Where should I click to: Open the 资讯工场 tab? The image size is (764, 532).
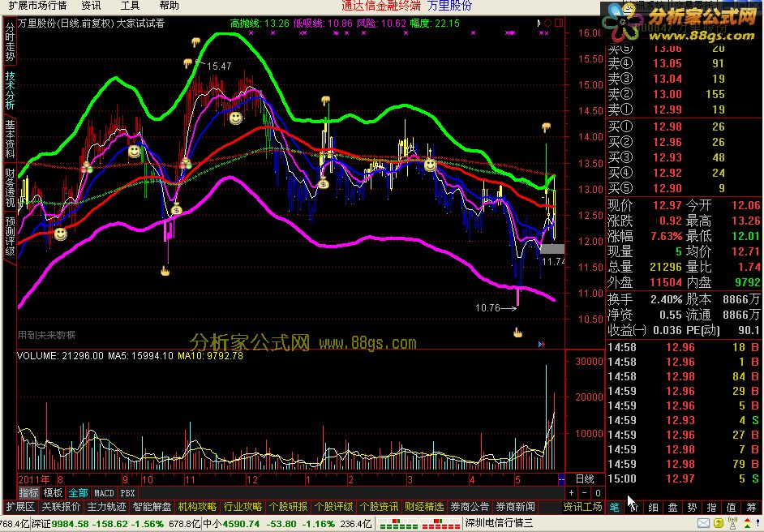point(582,507)
